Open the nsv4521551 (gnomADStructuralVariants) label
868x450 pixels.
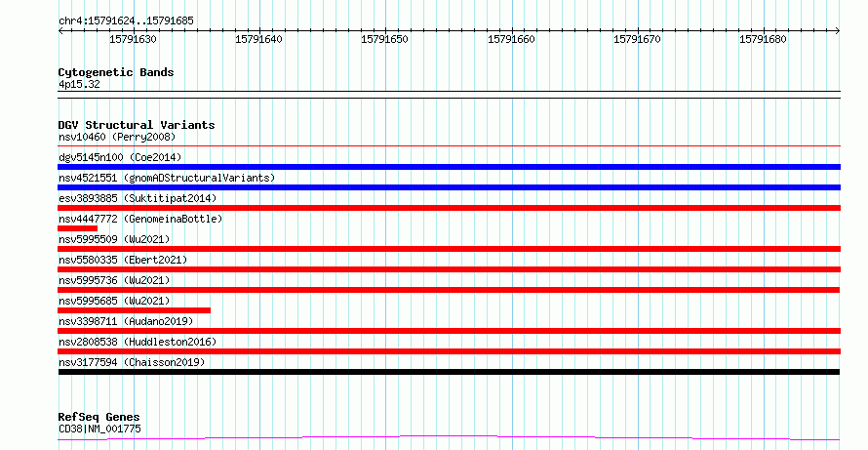click(x=167, y=178)
